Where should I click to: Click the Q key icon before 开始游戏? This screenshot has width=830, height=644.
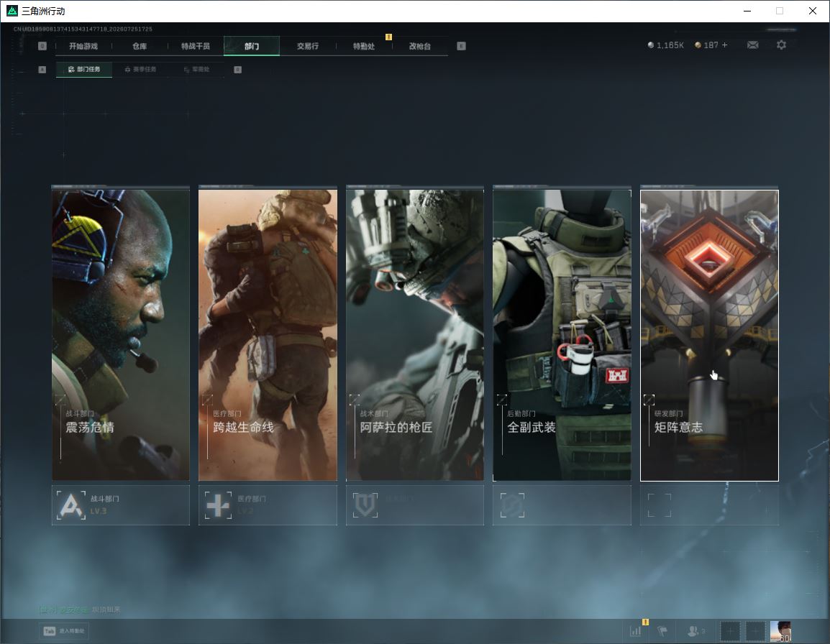click(42, 46)
